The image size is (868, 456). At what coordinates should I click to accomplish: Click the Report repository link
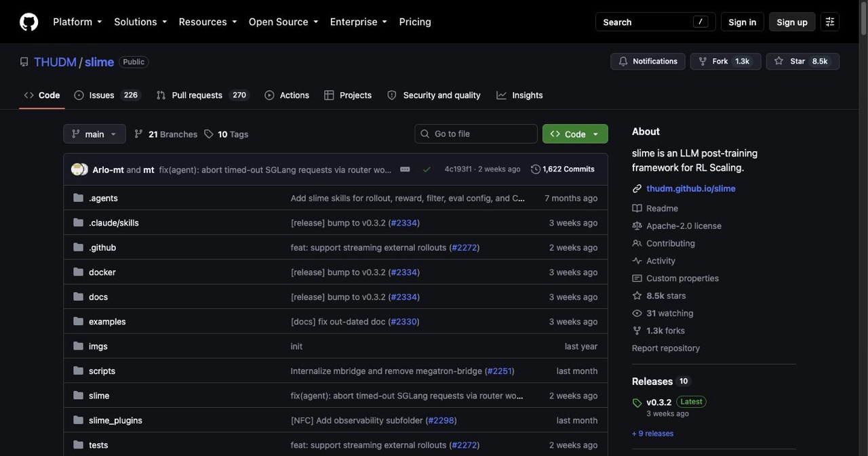click(666, 348)
